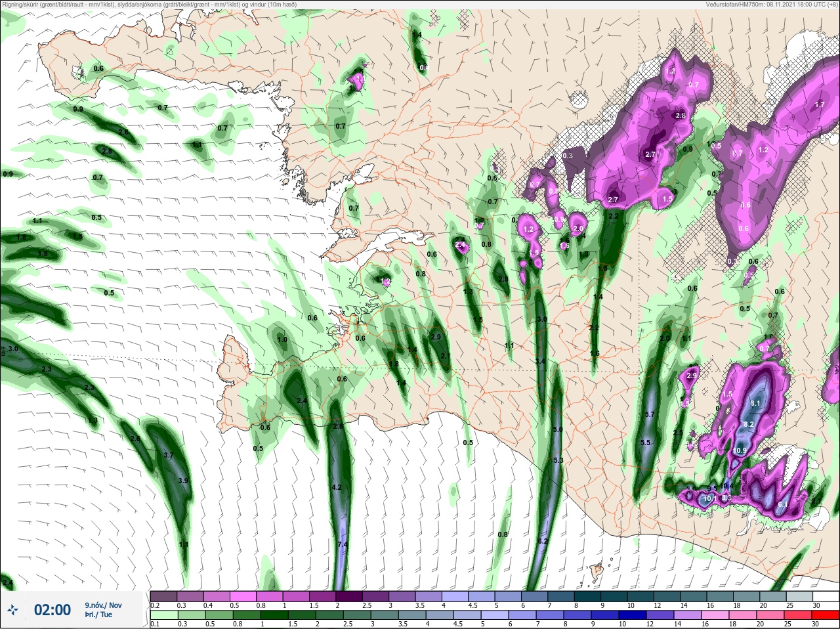Click the 'Veðurstofan/HM750m' model run header text
The image size is (840, 629).
click(772, 4)
